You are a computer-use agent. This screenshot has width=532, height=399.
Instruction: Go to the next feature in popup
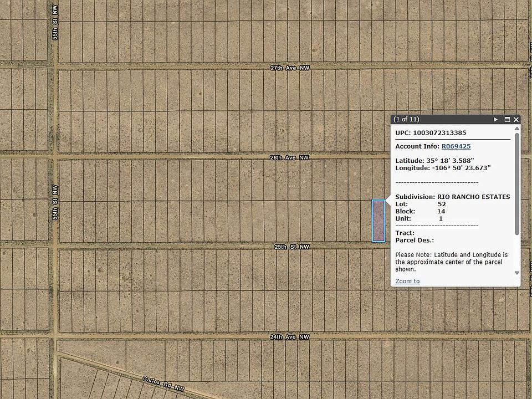[496, 120]
